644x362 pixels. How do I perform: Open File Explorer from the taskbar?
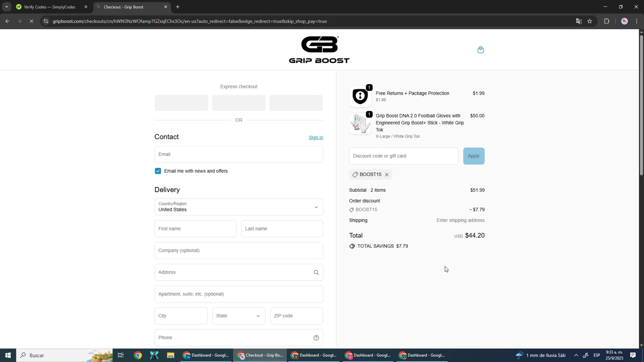point(170,355)
